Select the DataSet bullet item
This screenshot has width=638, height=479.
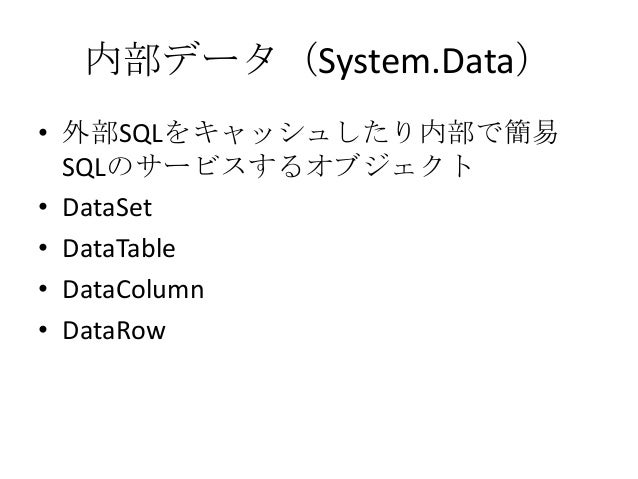coord(107,207)
